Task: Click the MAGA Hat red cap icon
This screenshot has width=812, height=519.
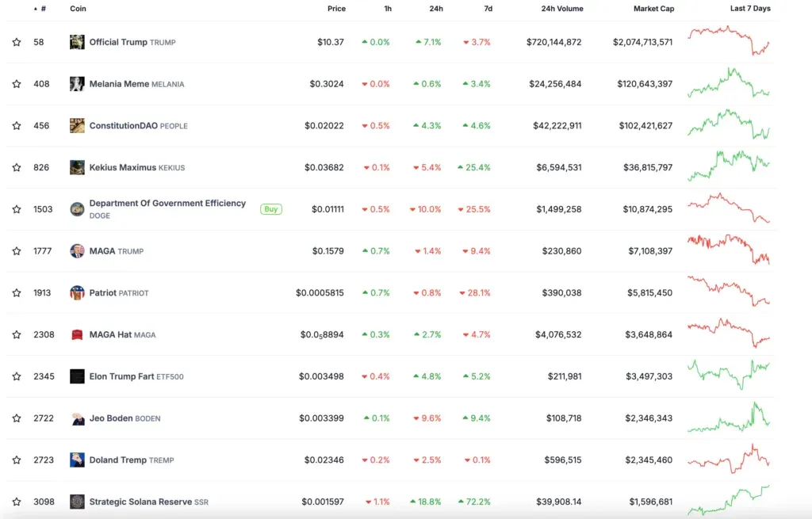Action: click(77, 334)
